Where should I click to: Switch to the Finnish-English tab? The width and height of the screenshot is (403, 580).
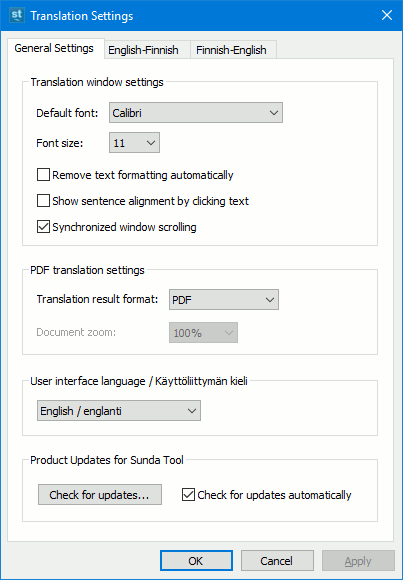pos(231,50)
